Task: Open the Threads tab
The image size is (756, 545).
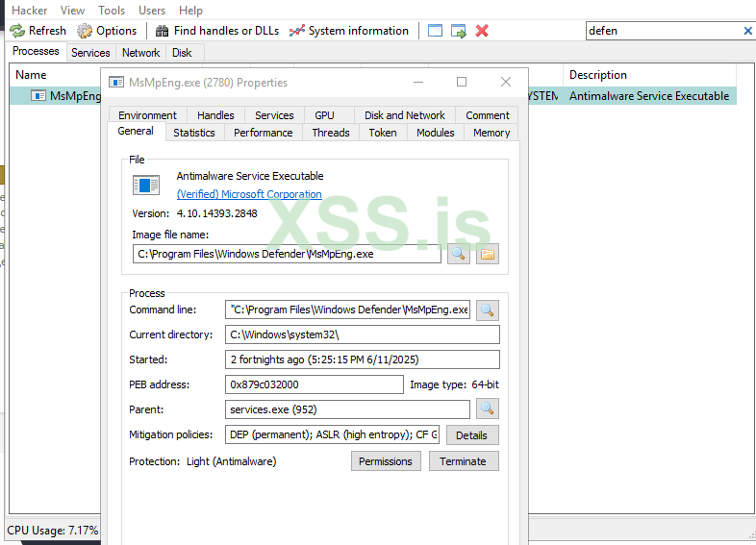Action: (331, 133)
